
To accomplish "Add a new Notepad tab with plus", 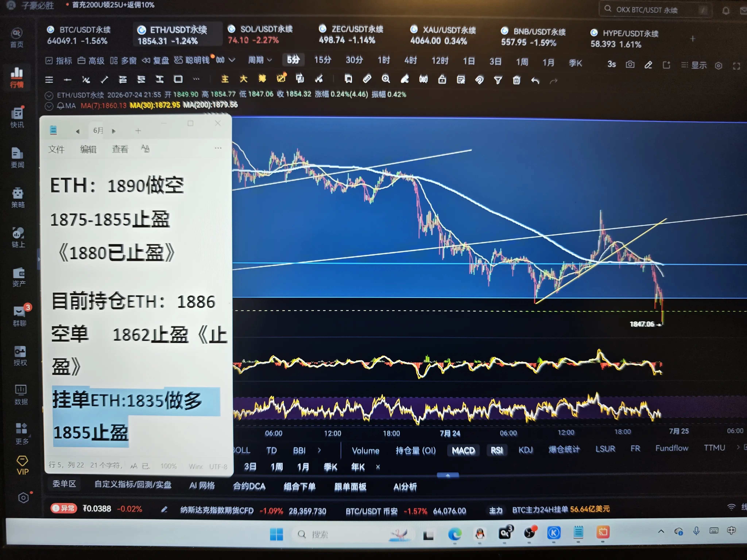I will point(138,131).
